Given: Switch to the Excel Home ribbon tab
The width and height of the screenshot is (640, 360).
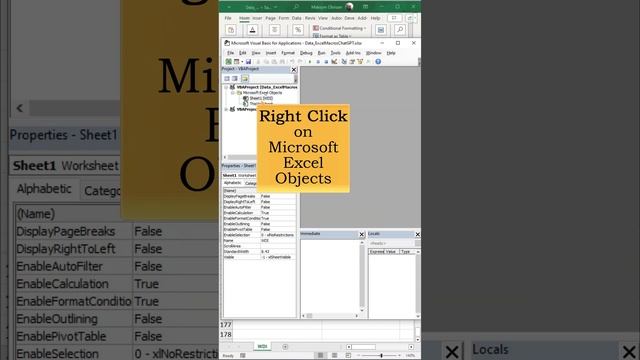Looking at the screenshot, I should coord(244,18).
